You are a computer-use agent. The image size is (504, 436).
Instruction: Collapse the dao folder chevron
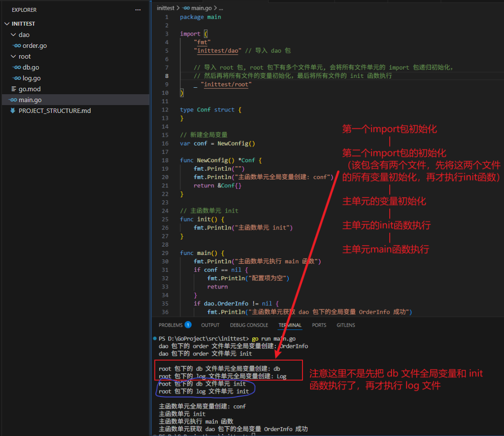[x=13, y=35]
